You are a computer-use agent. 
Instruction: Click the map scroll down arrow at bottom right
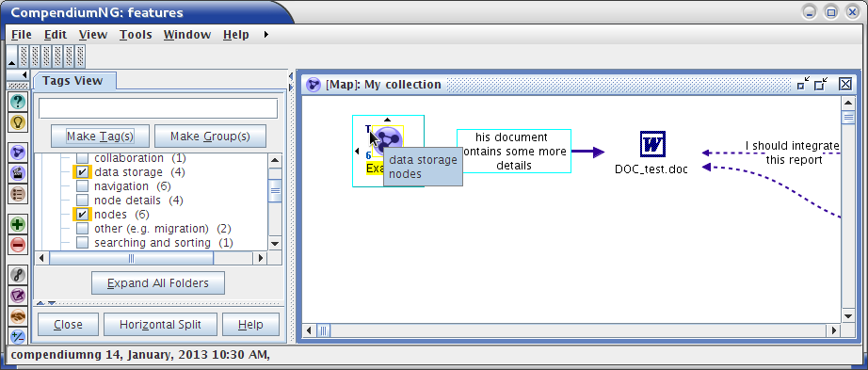click(848, 316)
